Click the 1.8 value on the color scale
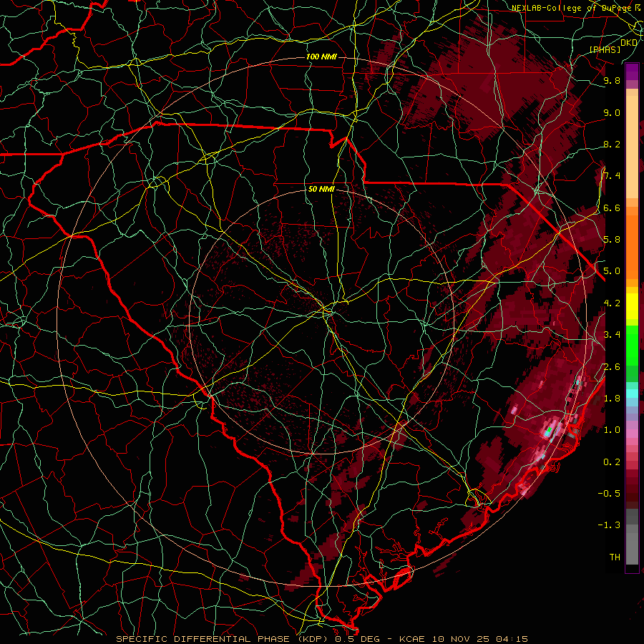 [x=612, y=399]
